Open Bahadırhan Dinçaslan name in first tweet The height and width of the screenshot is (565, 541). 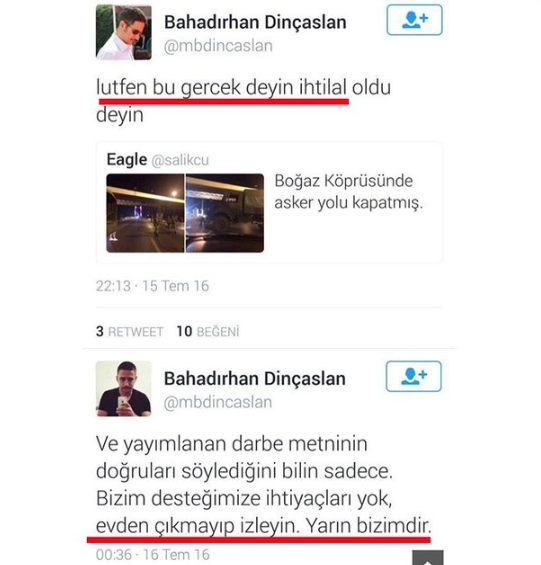click(x=255, y=22)
